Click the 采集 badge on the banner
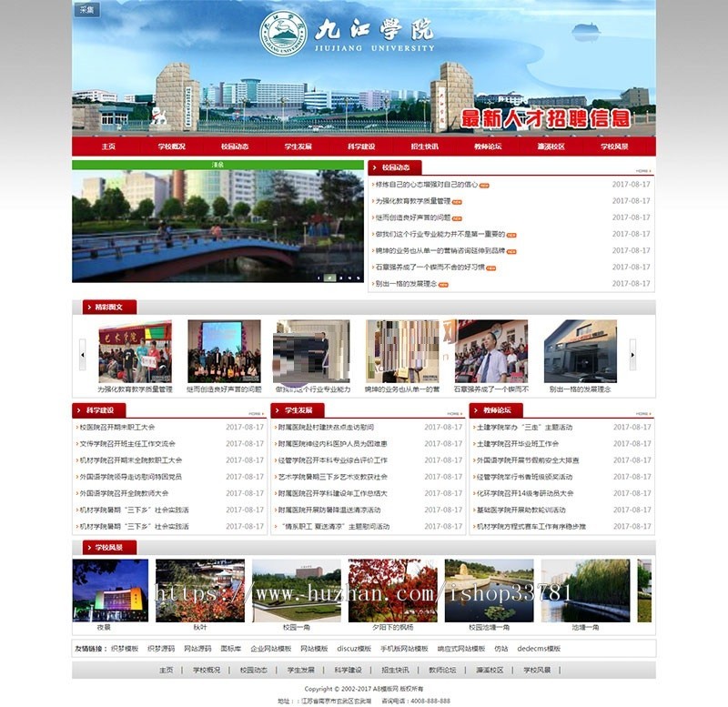The image size is (728, 707). pyautogui.click(x=86, y=10)
